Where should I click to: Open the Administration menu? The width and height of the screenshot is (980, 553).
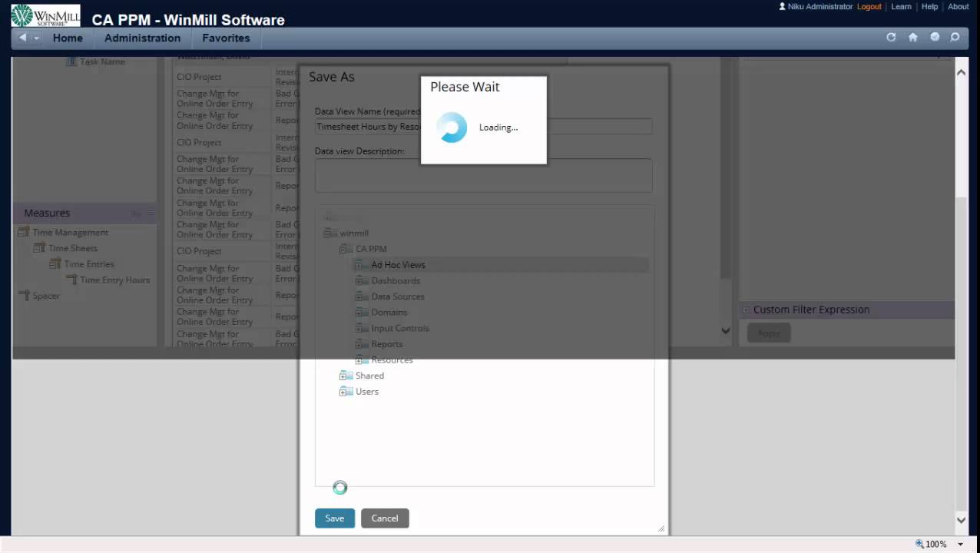142,38
